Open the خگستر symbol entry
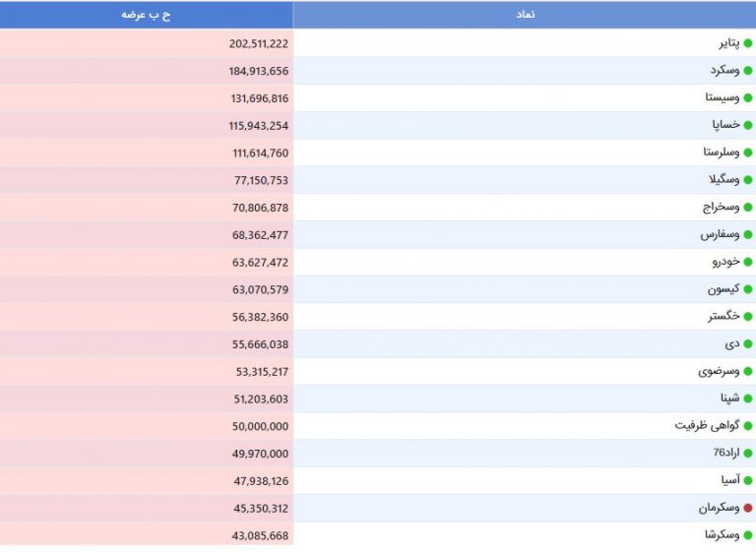This screenshot has height=552, width=756. [x=724, y=316]
